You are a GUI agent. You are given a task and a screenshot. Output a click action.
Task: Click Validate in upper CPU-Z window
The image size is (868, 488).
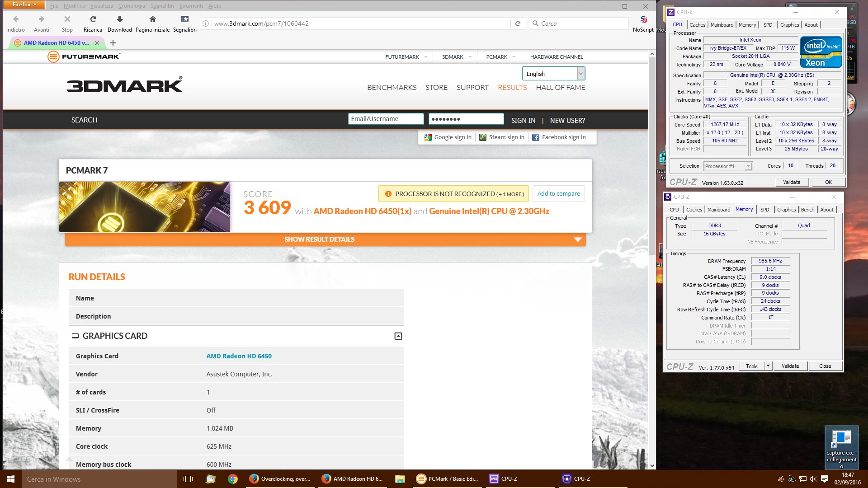pos(792,182)
